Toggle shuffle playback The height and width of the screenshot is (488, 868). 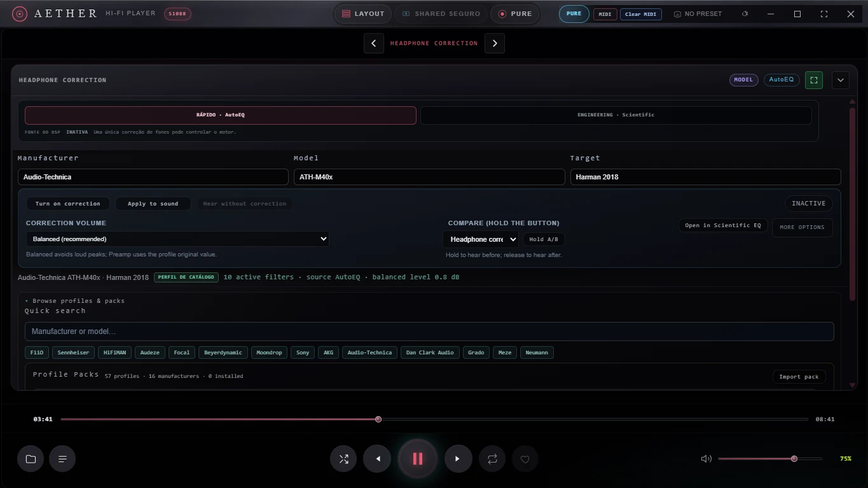[x=343, y=459]
